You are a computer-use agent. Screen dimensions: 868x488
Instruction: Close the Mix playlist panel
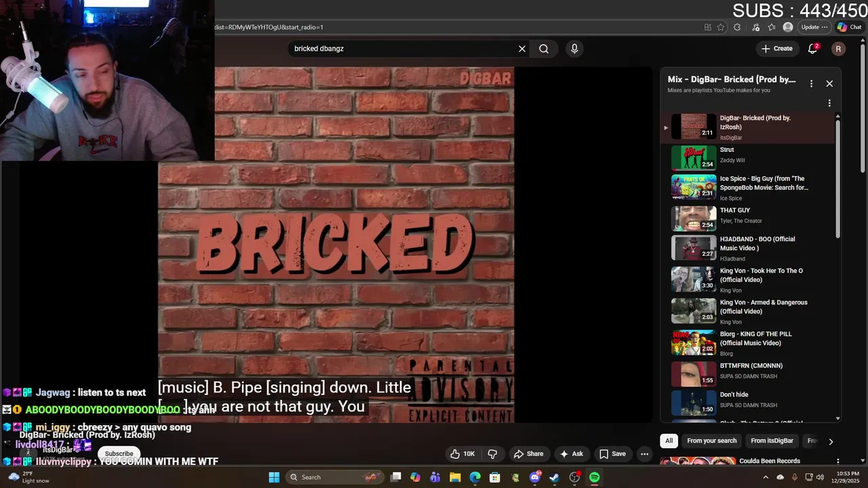[829, 83]
